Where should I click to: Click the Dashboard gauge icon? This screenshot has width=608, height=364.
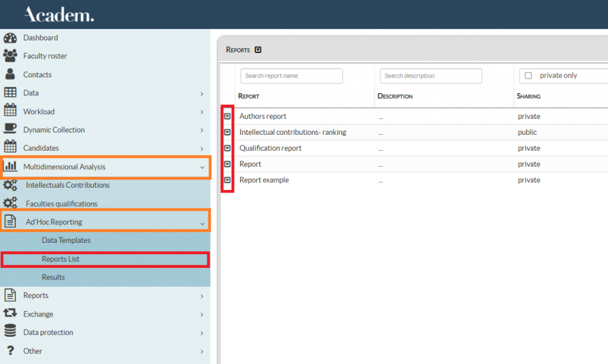(x=10, y=38)
